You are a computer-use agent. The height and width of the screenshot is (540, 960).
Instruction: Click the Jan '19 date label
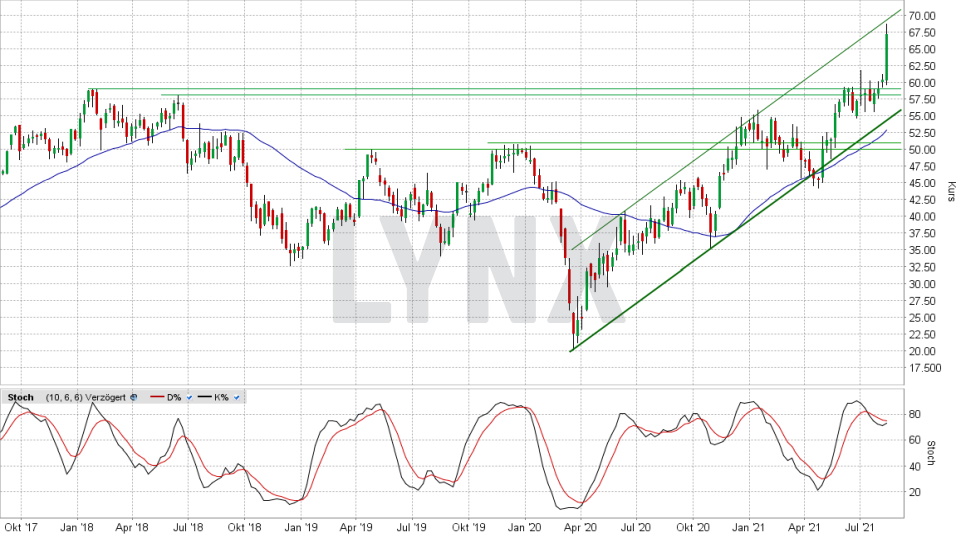tap(301, 527)
